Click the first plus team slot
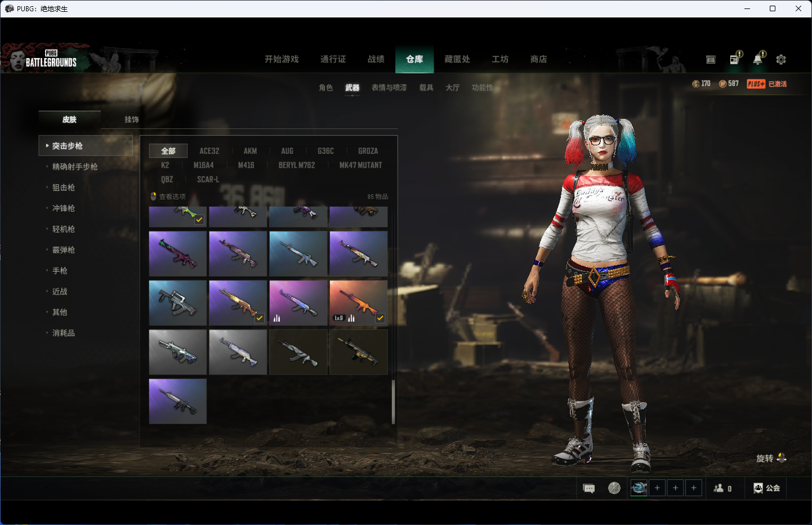Screen dimensions: 812x525 [657, 488]
